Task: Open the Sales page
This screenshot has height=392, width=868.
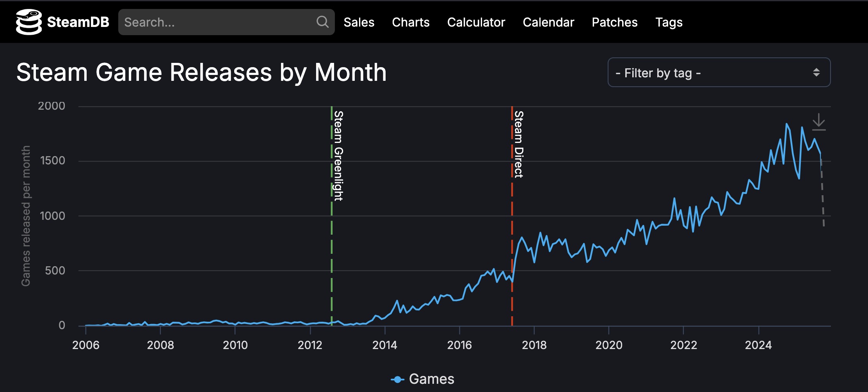Action: [x=359, y=22]
